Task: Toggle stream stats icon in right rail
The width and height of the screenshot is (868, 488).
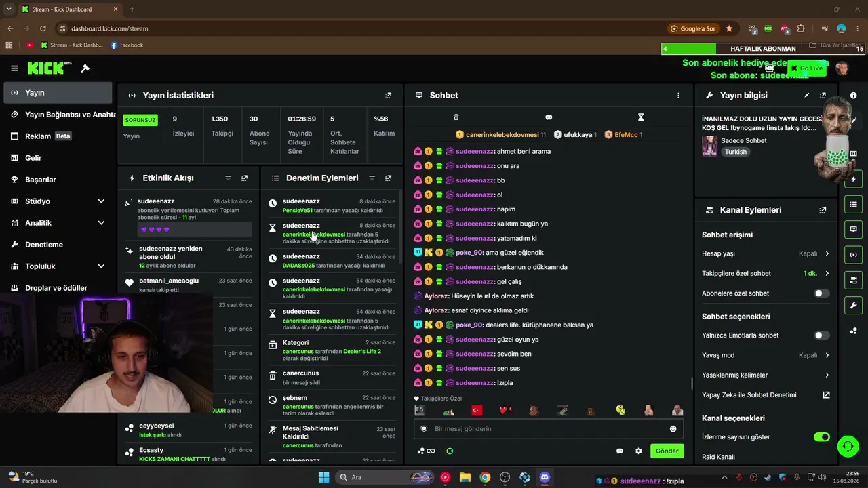Action: 853,255
